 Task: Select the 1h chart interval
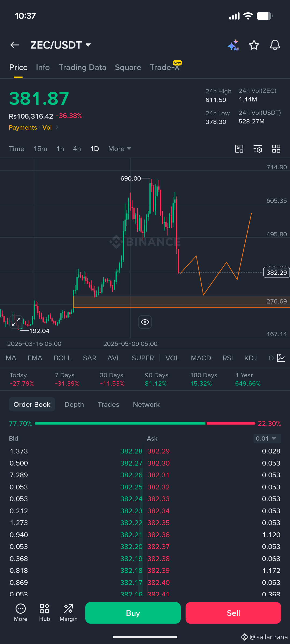60,149
